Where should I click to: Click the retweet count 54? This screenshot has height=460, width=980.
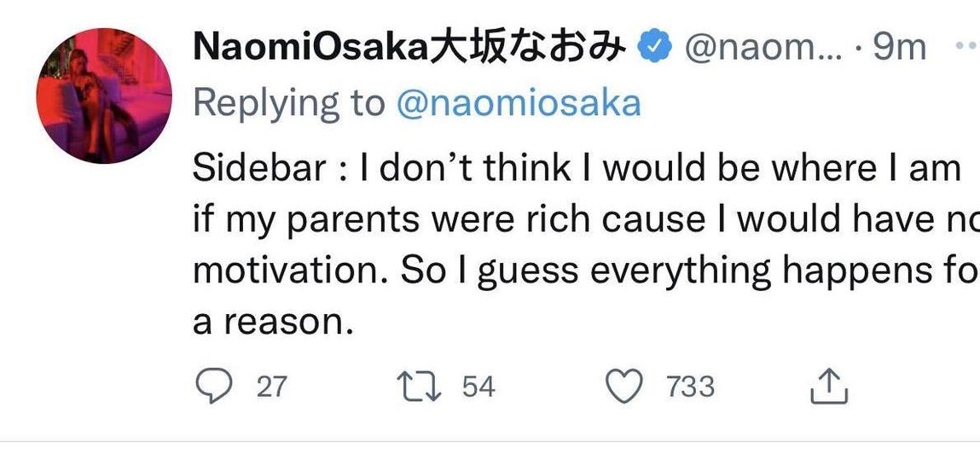(478, 387)
